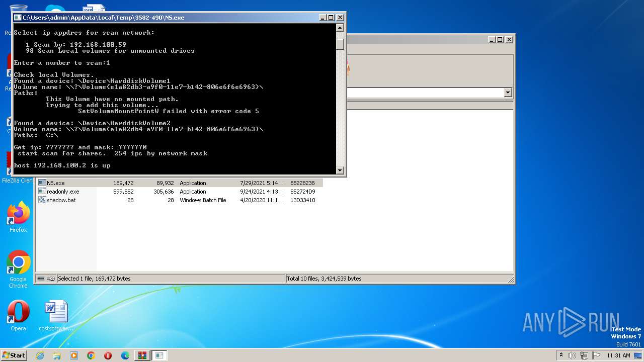
Task: Click NS.exe packed size 89,932
Action: (165, 183)
